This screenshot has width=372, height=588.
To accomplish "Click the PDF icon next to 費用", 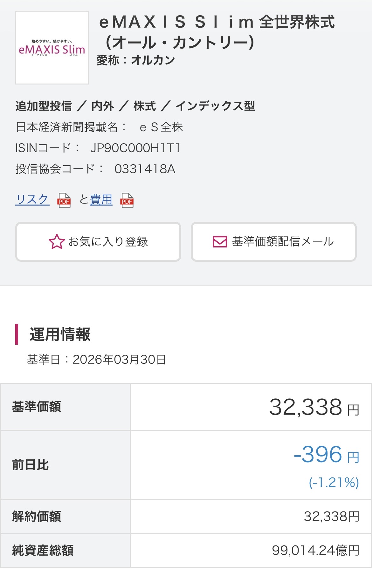I will click(127, 200).
